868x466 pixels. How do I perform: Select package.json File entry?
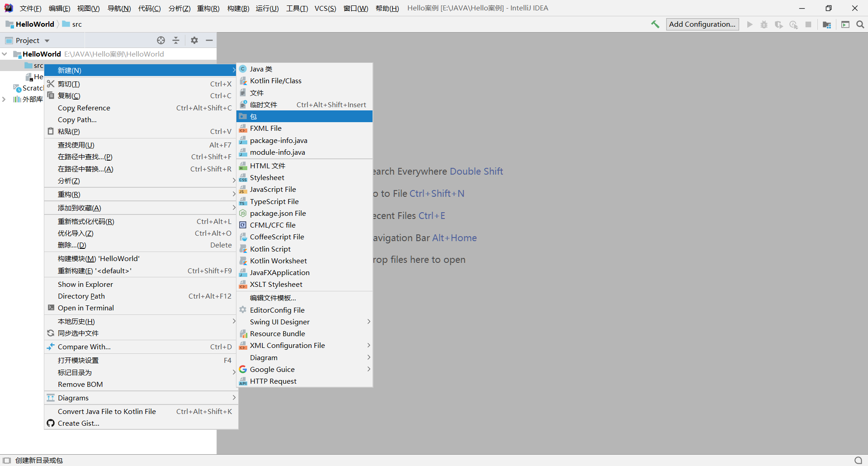point(305,213)
